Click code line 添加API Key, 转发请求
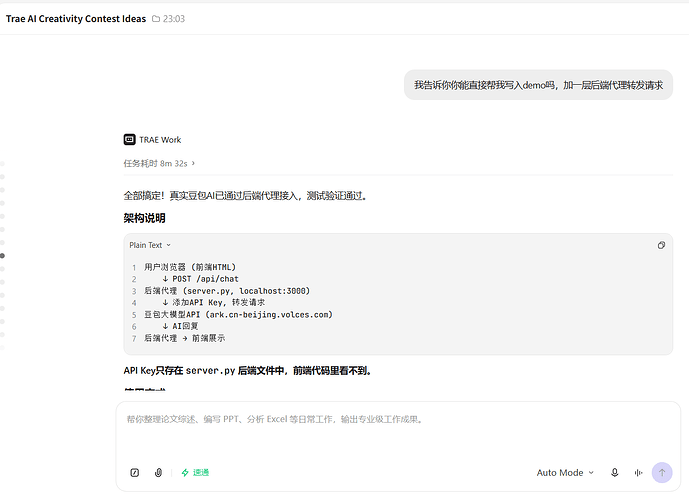This screenshot has width=689, height=500. coord(214,303)
